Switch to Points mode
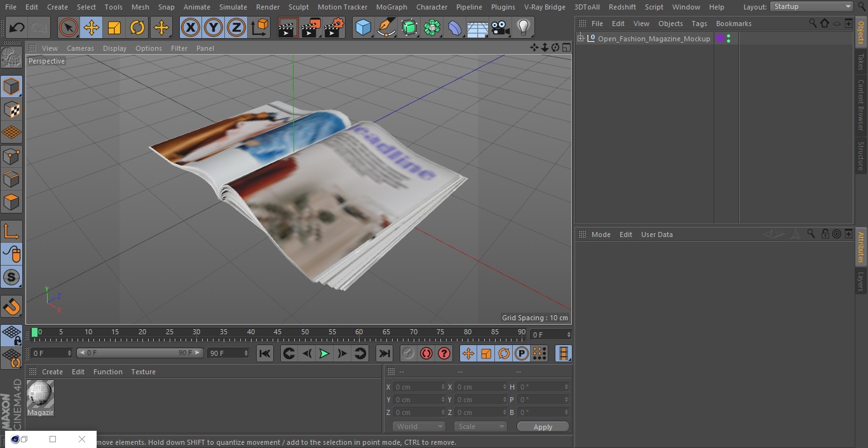 pos(11,156)
